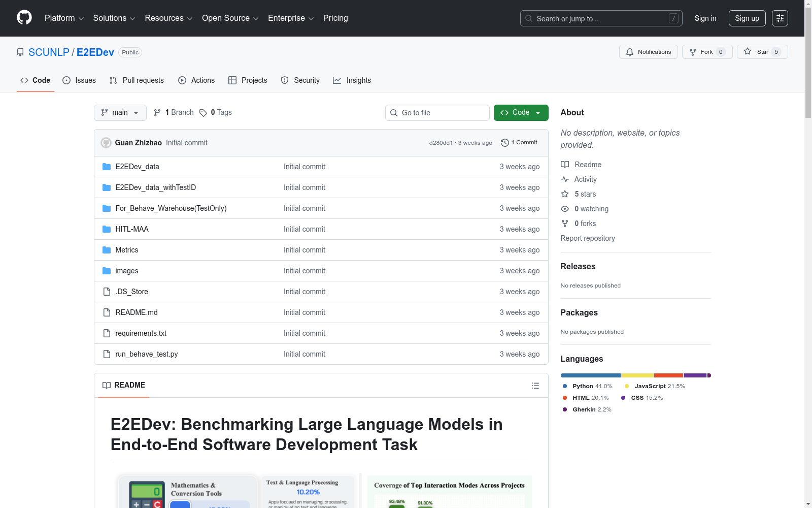Click the branch icon next to 1 Branch
This screenshot has width=812, height=508.
(x=157, y=113)
